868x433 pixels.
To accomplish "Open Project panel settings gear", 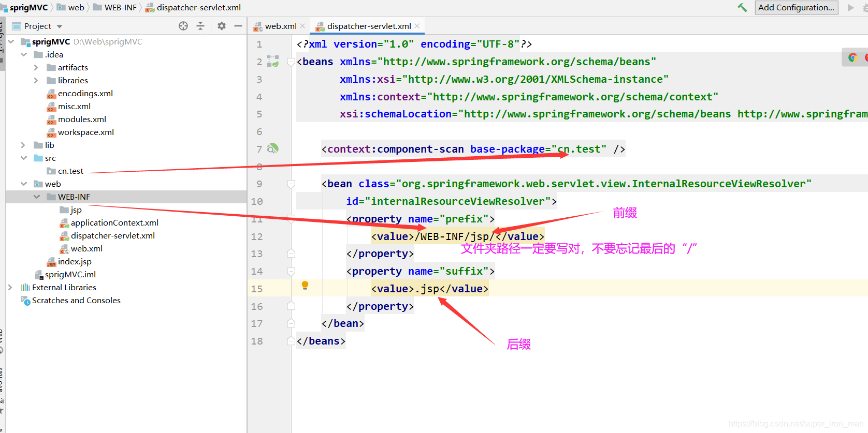I will [222, 26].
